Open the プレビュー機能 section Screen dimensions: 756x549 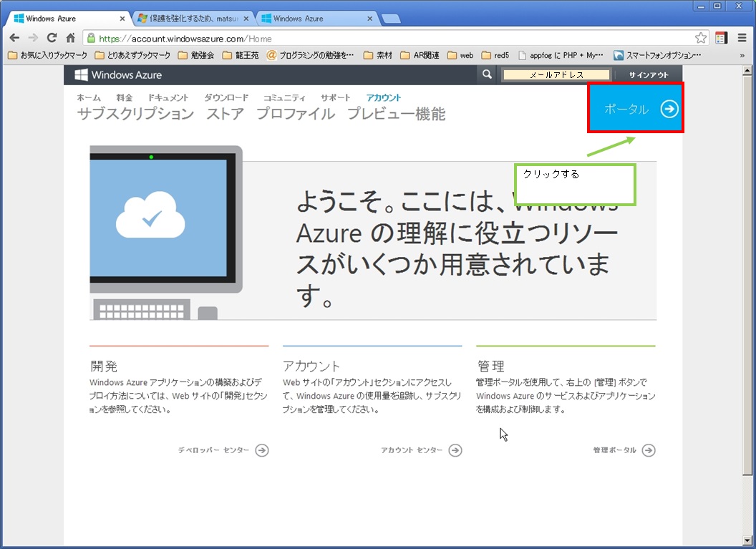point(397,114)
